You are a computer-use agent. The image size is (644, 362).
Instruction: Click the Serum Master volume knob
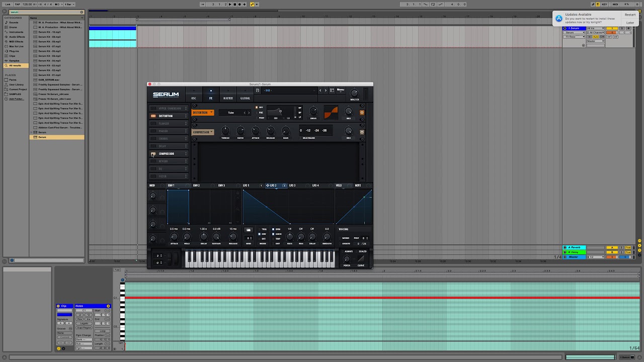click(354, 93)
